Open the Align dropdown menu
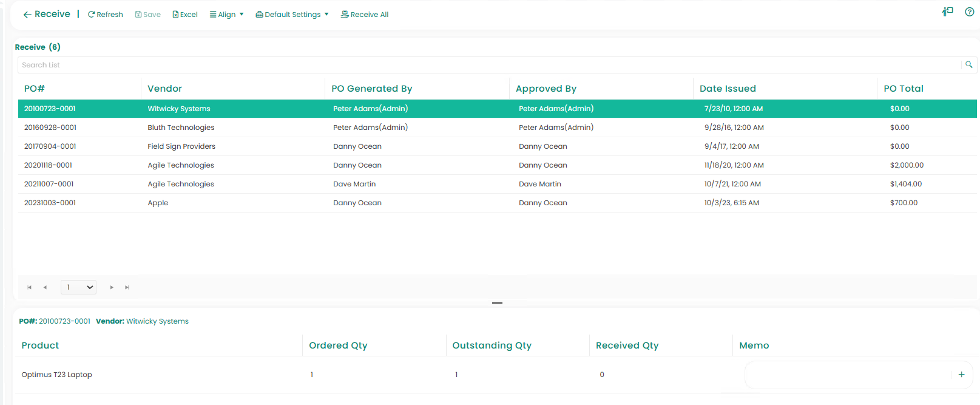 tap(226, 15)
